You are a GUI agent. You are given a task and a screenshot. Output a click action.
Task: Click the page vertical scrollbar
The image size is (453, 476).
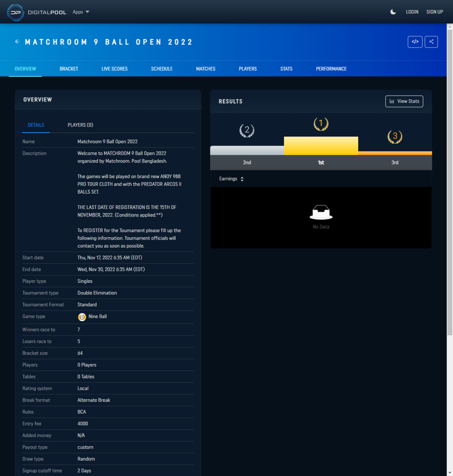(x=450, y=182)
